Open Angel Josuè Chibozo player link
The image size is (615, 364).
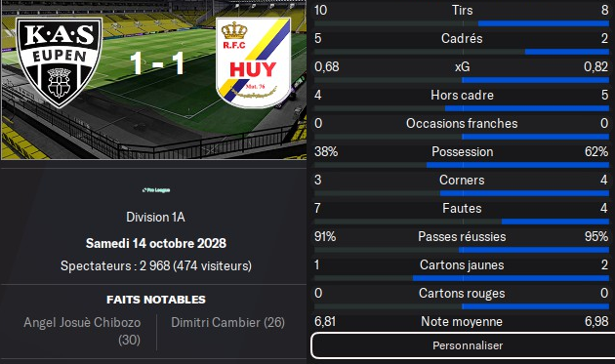point(82,331)
